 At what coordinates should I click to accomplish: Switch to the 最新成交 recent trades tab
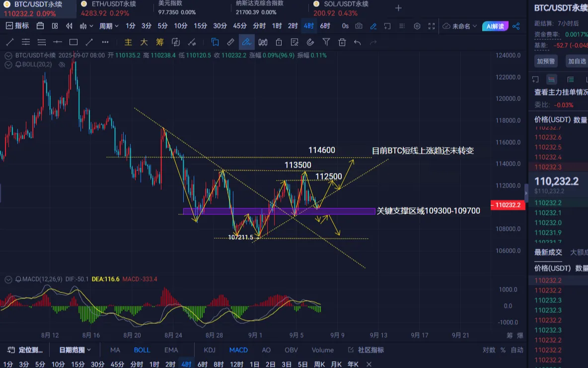tap(548, 252)
